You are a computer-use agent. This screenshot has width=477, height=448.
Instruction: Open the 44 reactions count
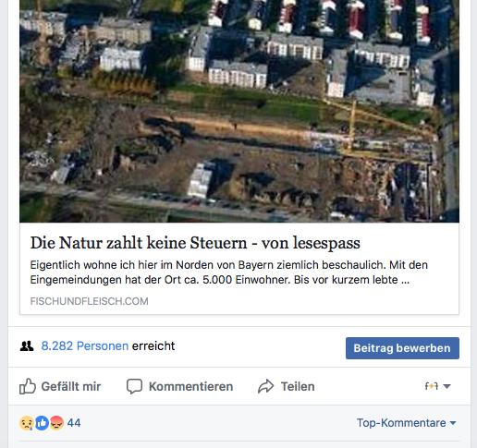point(74,423)
